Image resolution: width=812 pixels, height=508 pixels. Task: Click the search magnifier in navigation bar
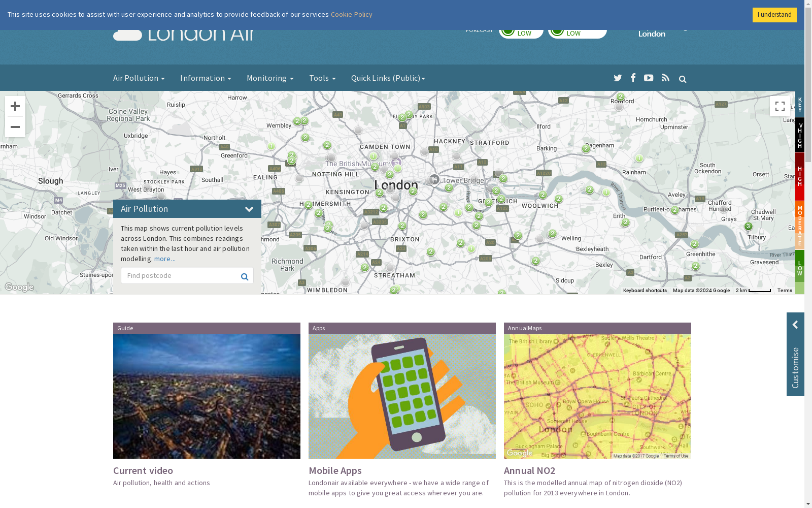683,79
